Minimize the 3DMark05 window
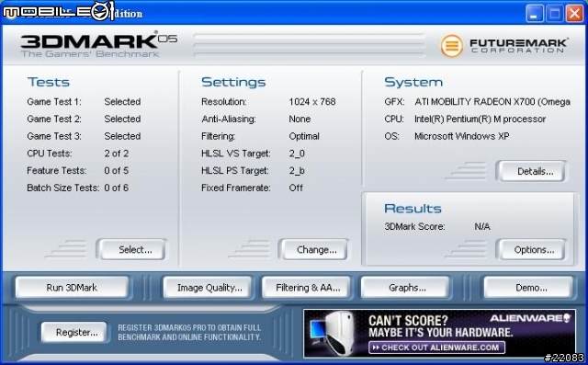Image resolution: width=588 pixels, height=365 pixels. (x=535, y=14)
